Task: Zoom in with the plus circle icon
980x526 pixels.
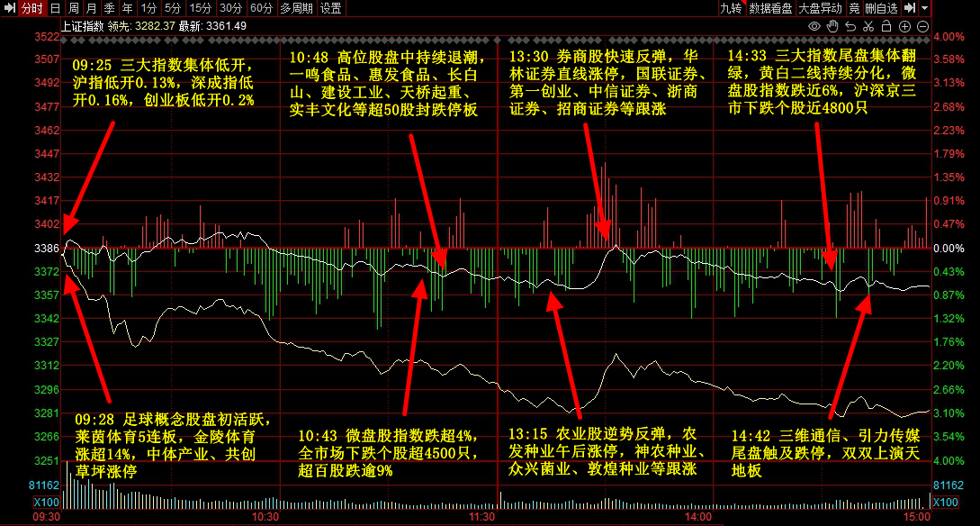Action: [x=905, y=26]
